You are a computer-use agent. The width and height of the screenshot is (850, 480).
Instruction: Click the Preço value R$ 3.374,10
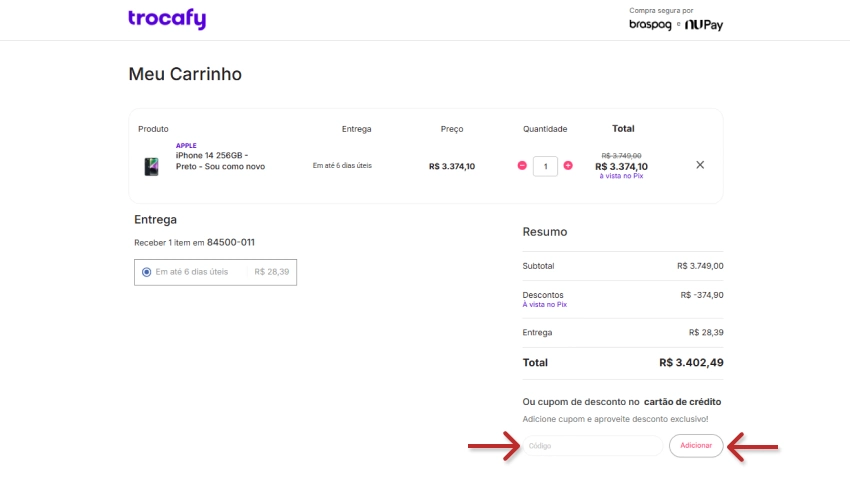[452, 167]
